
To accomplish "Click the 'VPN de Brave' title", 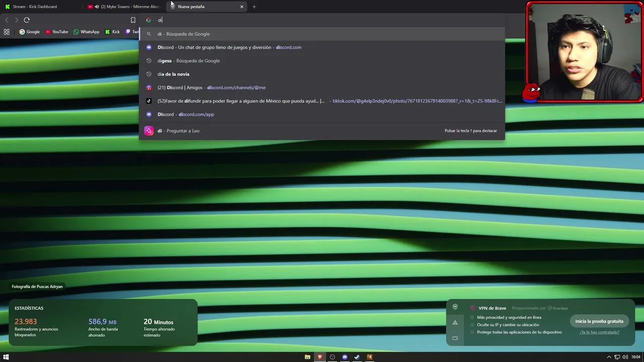I will 492,308.
